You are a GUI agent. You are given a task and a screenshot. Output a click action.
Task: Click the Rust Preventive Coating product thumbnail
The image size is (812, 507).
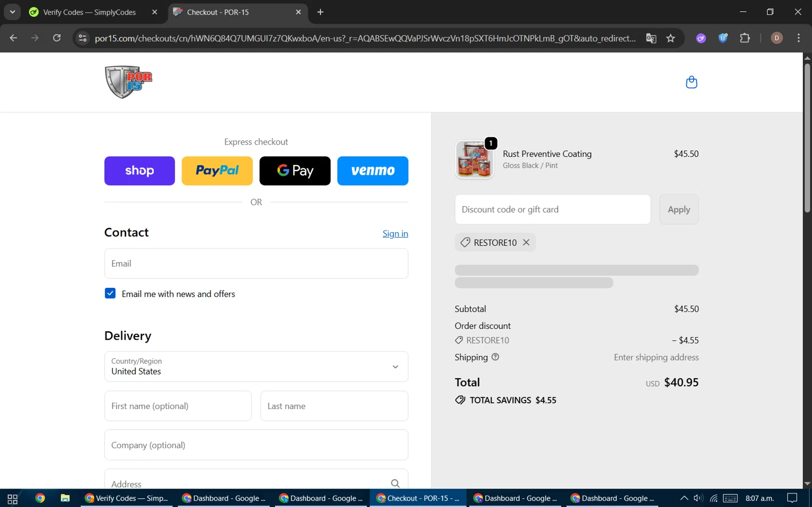[475, 160]
